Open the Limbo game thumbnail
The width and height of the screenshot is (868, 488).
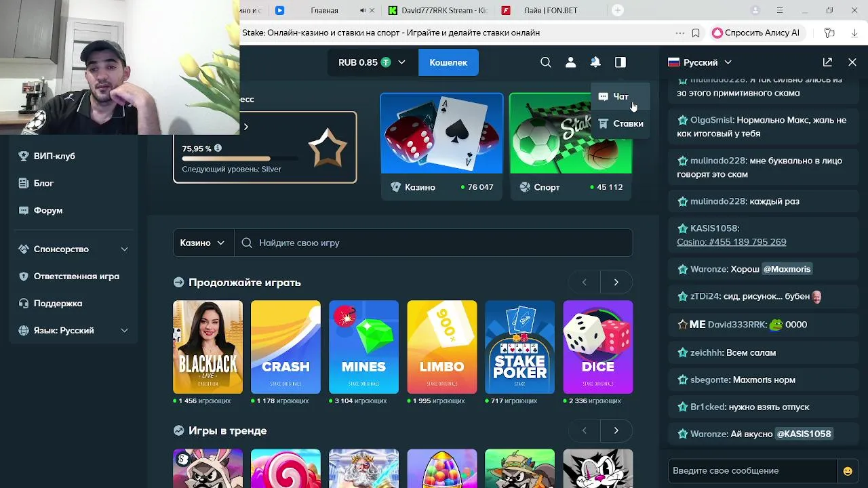tap(441, 347)
